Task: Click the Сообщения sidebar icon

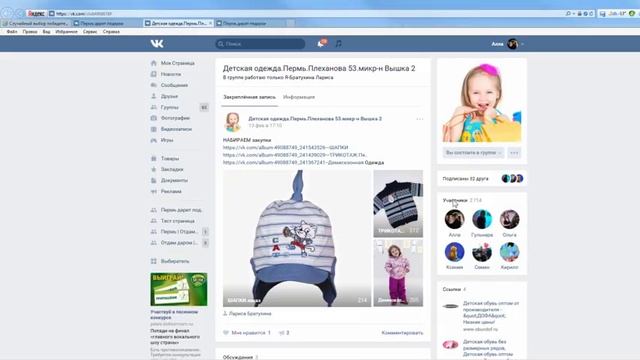Action: click(153, 85)
